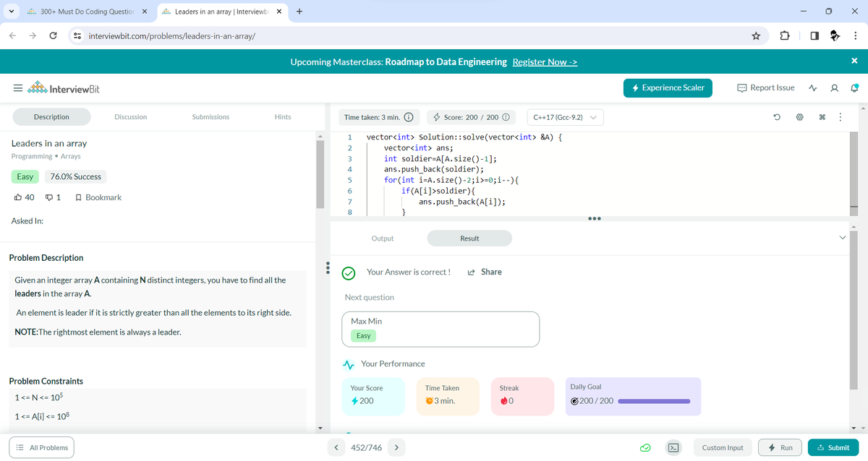Open the user profile icon

pos(835,88)
